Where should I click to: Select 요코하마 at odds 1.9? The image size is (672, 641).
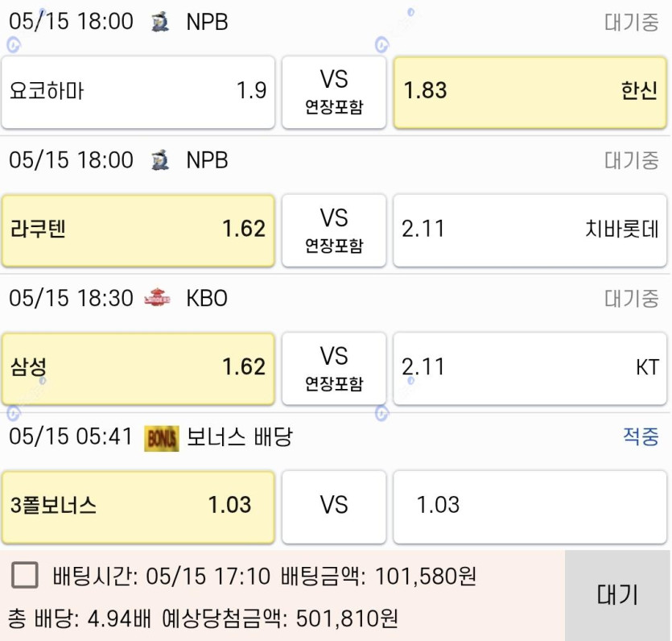click(138, 92)
